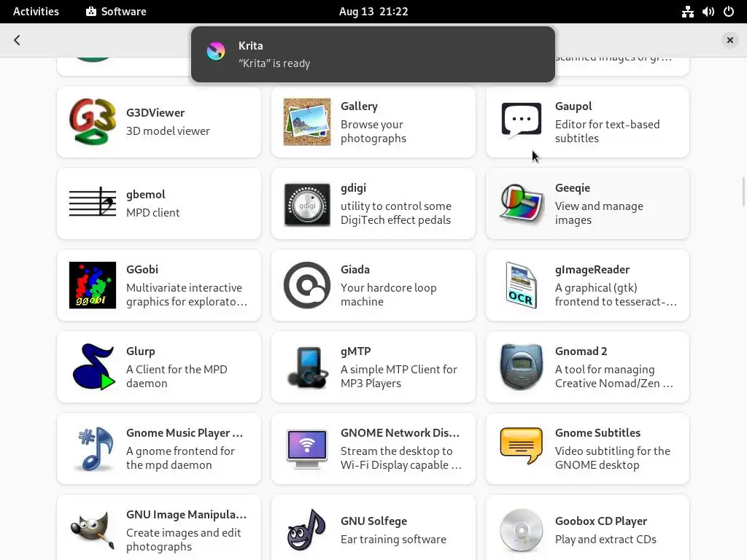Click the Krita icon in notification

216,51
